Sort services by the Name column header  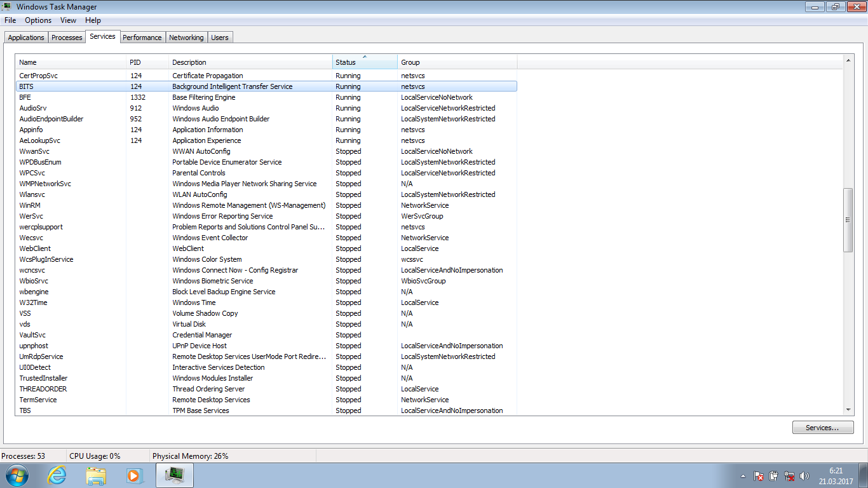[71, 62]
